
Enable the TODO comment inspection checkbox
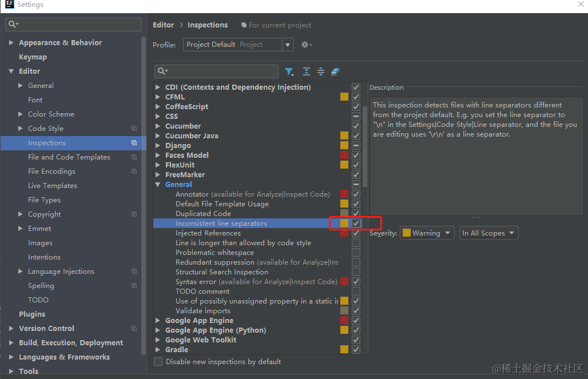(356, 292)
